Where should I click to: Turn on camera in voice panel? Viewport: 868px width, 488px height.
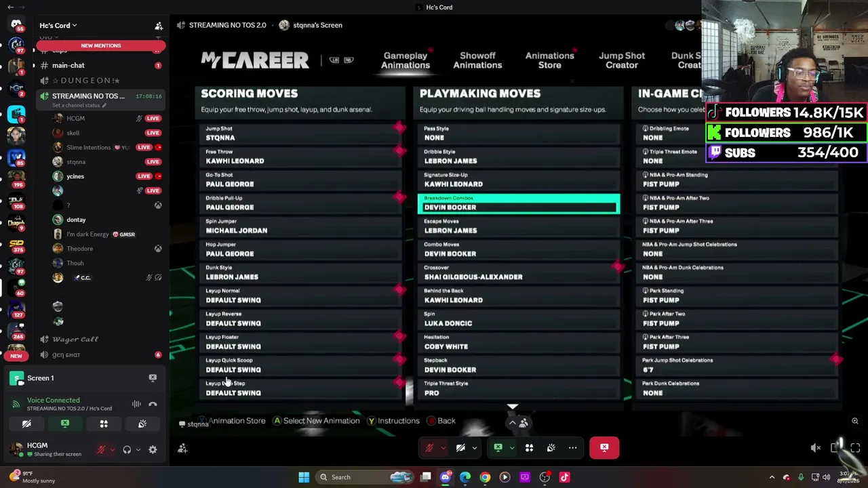[x=26, y=424]
